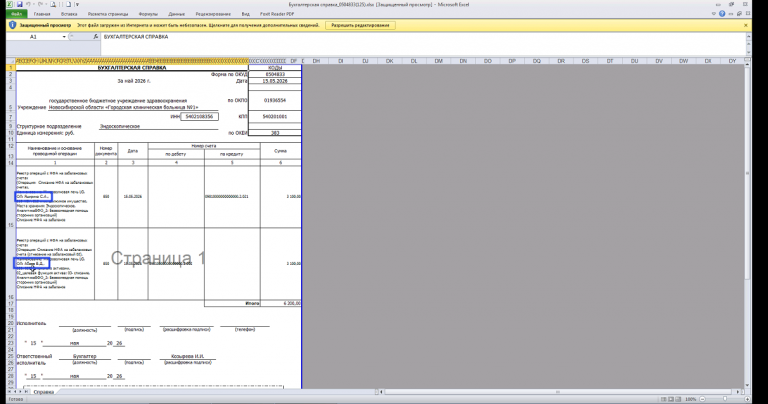Click the 100% zoom level in the status bar
The height and width of the screenshot is (404, 768).
(691, 399)
